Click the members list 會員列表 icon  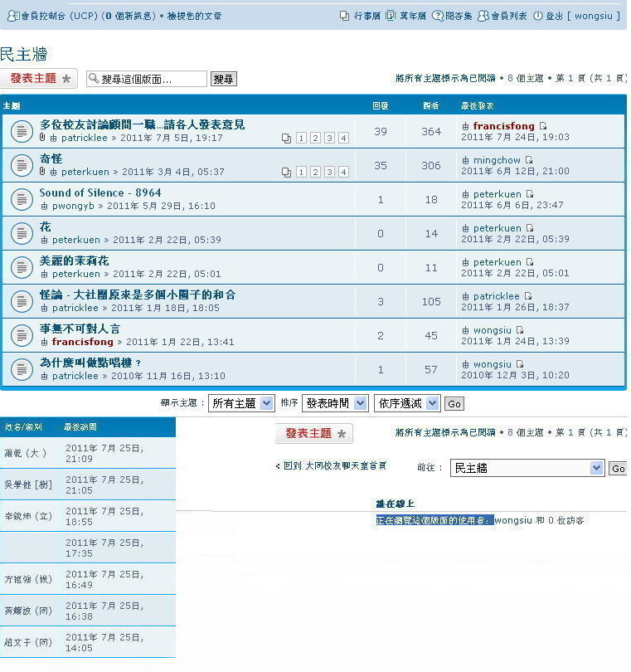483,16
